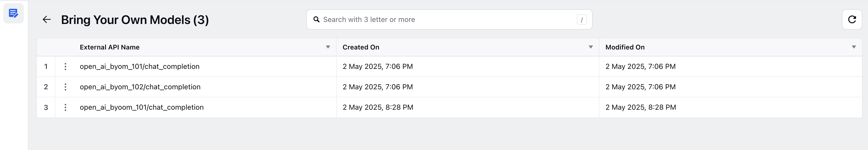Screen dimensions: 868x150
Task: Click row number 3 cell
Action: tap(46, 108)
